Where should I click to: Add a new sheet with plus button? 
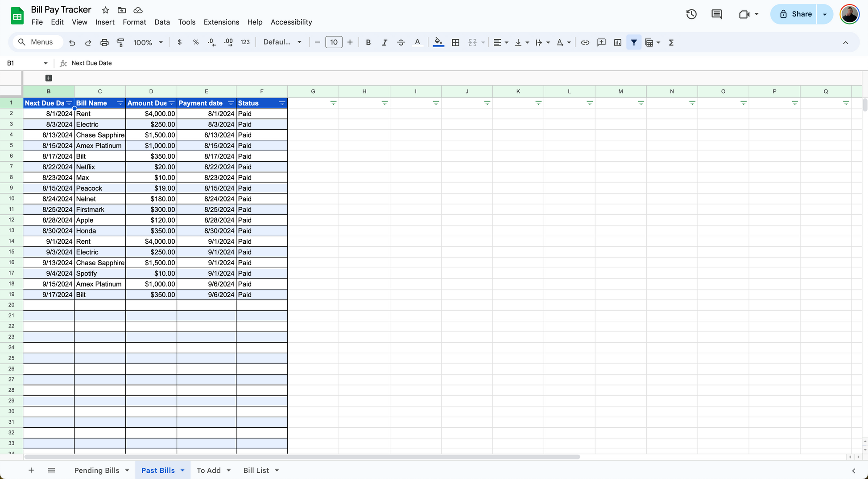pos(31,470)
